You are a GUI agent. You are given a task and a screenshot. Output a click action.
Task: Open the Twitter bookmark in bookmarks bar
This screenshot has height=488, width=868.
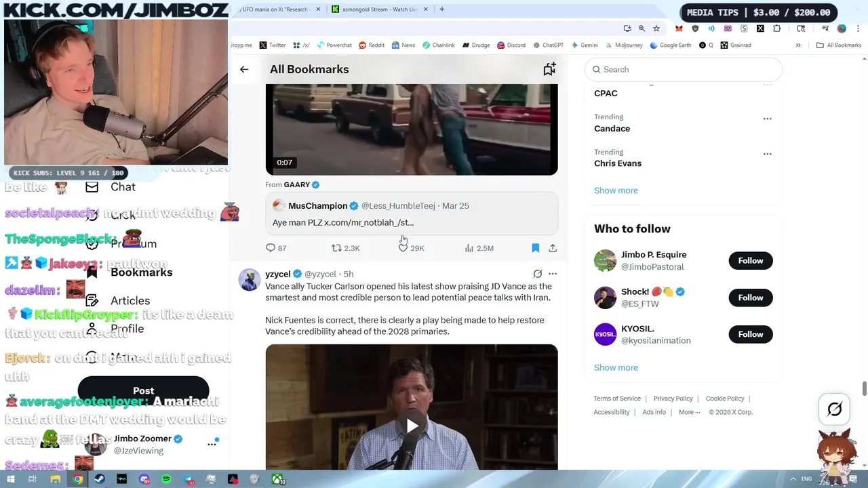pos(273,45)
